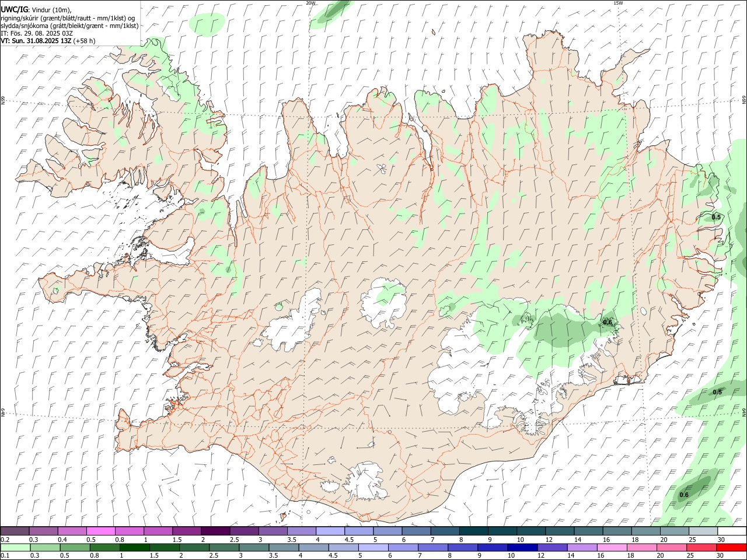747x560 pixels.
Task: Pick the white 30+ swatch on top bar
Action: point(732,531)
